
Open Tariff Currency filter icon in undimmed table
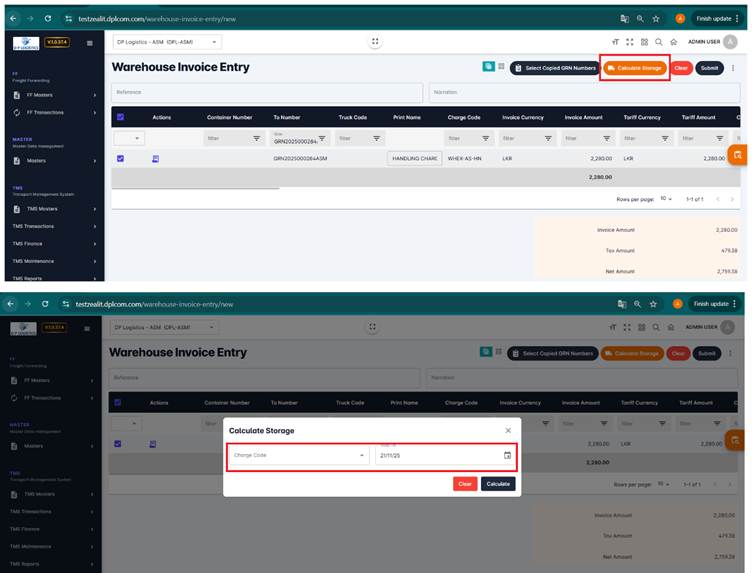tap(665, 139)
